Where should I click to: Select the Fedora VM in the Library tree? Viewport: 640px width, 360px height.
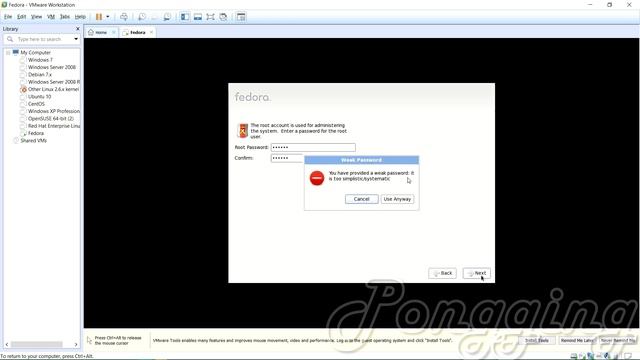(x=36, y=133)
